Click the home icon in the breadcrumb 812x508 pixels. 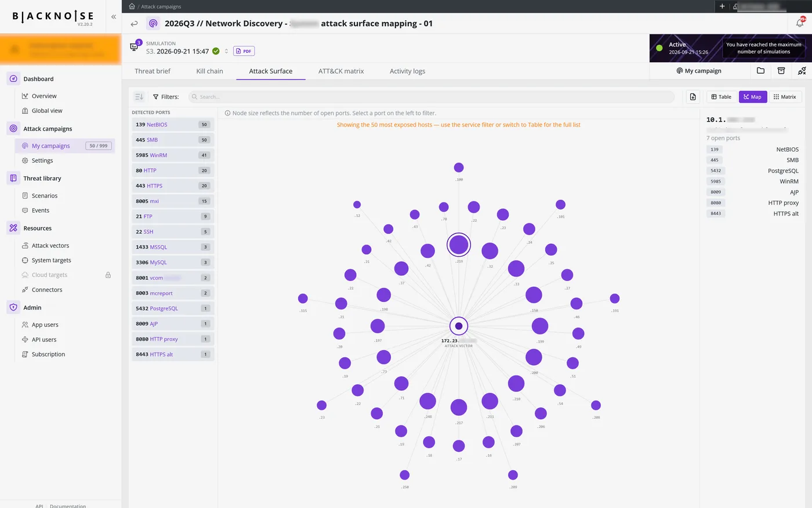point(132,6)
